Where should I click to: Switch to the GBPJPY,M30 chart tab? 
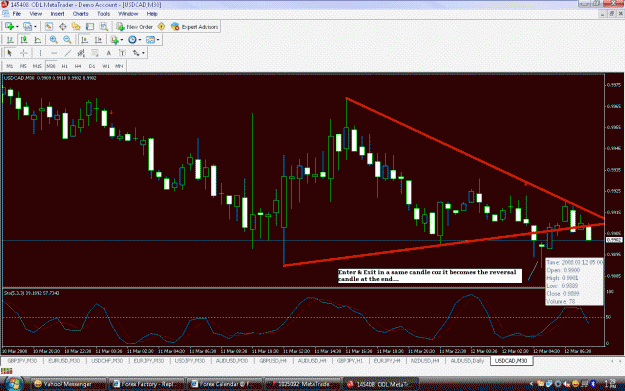coord(22,361)
